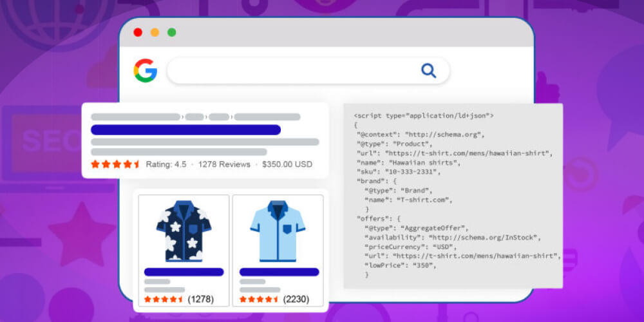Click the $350.00 USD price
Viewport: 644px width, 322px height.
click(x=288, y=164)
